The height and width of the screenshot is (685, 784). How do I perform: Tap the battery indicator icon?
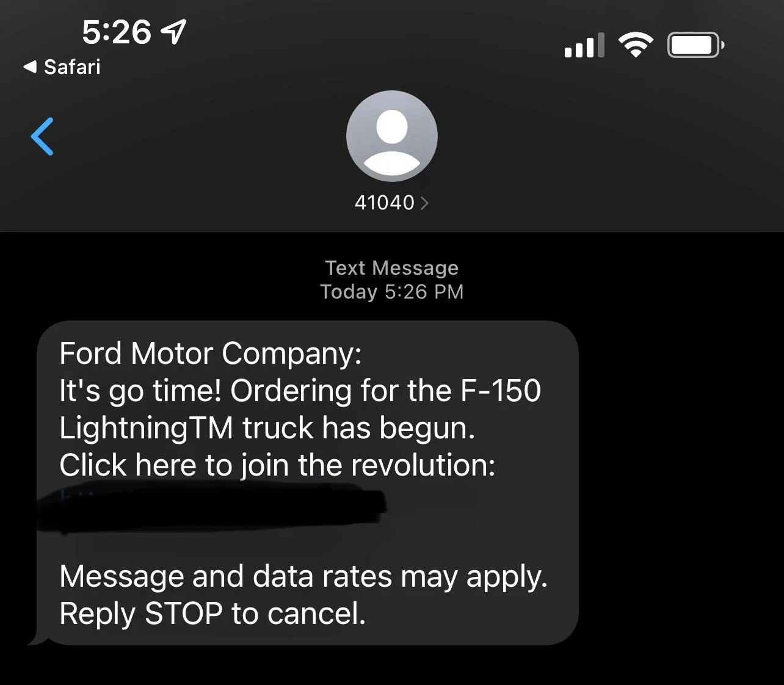(x=695, y=45)
